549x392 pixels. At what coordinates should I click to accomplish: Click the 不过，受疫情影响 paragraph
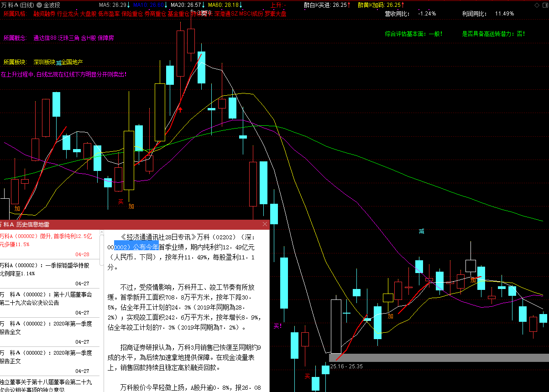(x=185, y=307)
